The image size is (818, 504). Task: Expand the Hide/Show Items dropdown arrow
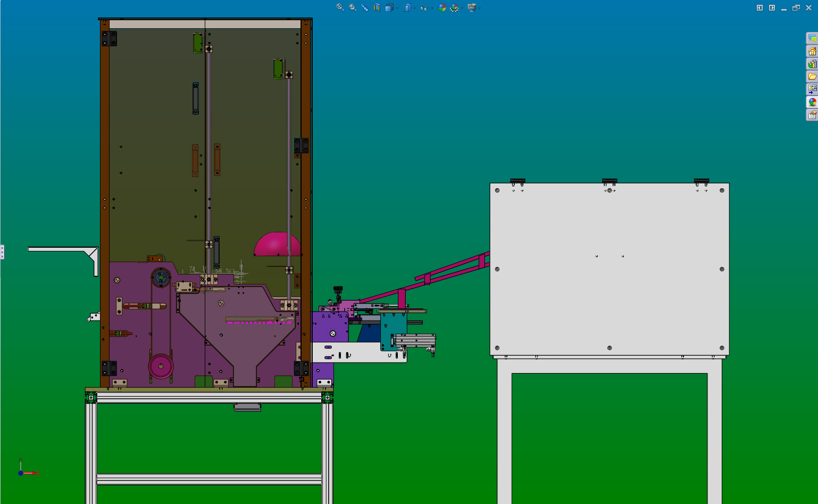click(432, 8)
